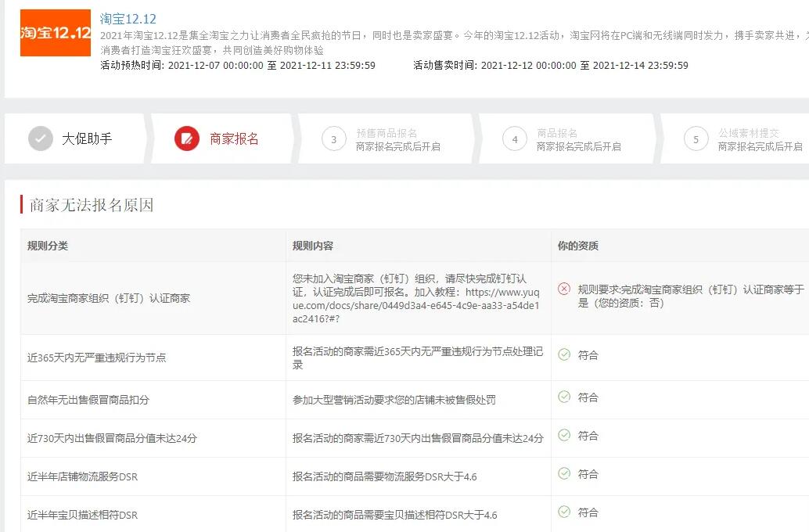
Task: Click 报名活动的商家需近365天内无严重违规 rule content
Action: [417, 358]
